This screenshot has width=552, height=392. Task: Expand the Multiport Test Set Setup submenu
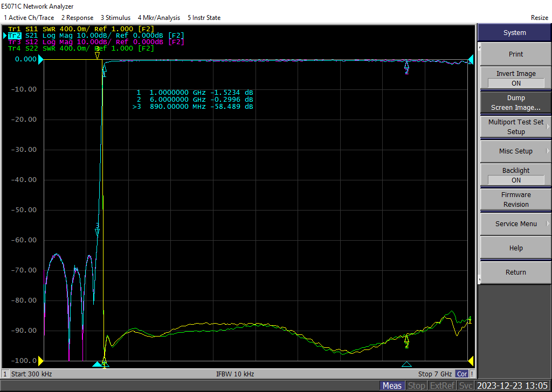pos(515,127)
